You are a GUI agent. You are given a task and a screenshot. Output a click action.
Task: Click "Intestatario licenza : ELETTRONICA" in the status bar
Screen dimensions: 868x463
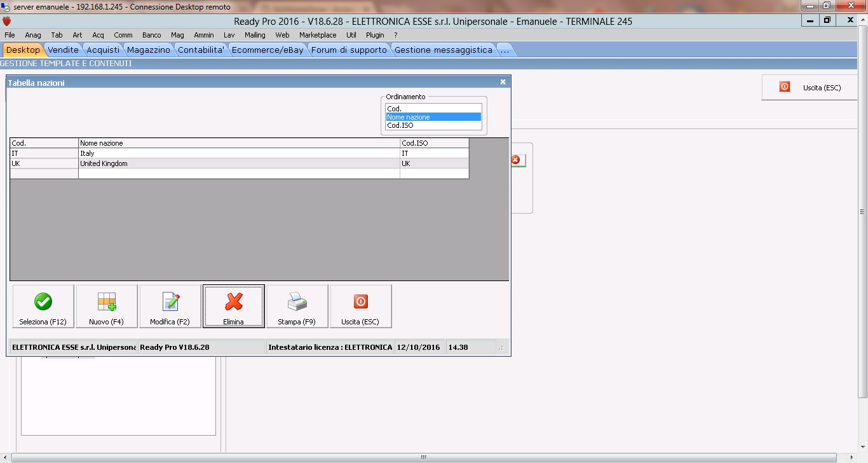click(x=330, y=347)
